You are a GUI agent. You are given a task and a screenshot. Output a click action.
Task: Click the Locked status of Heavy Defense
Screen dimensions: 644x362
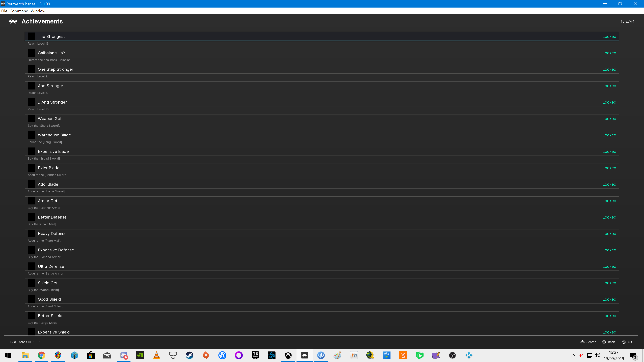click(x=609, y=234)
